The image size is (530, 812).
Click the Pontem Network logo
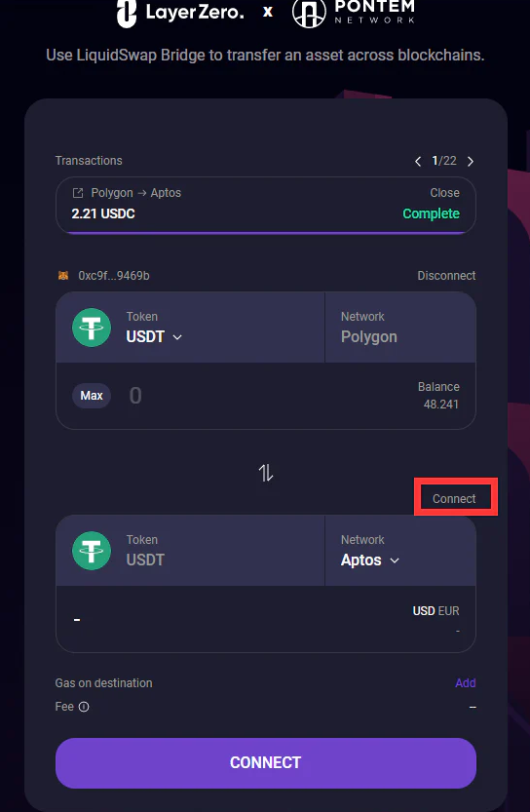click(354, 13)
